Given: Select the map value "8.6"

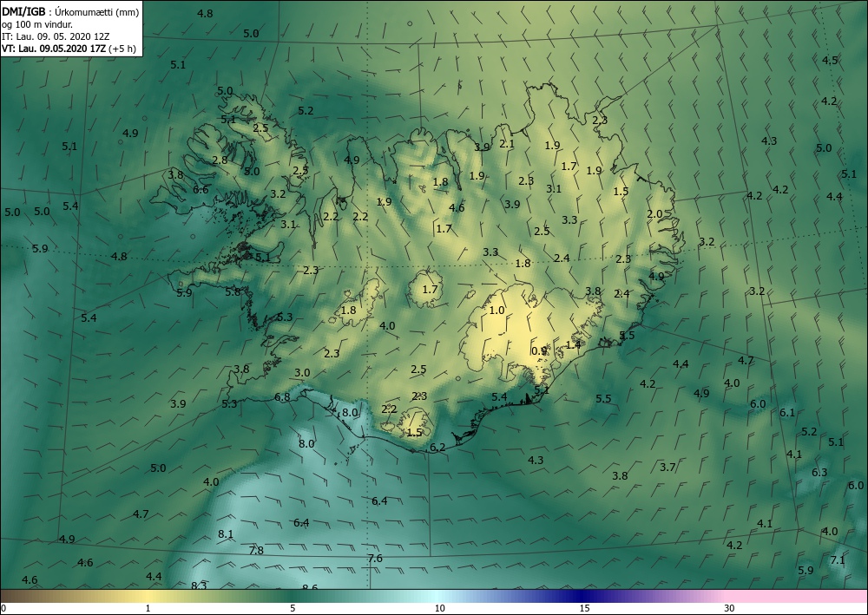Looking at the screenshot, I should point(310,586).
